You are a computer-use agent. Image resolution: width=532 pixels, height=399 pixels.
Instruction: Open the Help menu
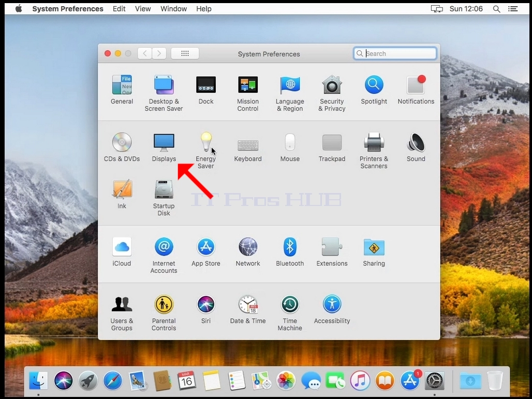click(204, 9)
